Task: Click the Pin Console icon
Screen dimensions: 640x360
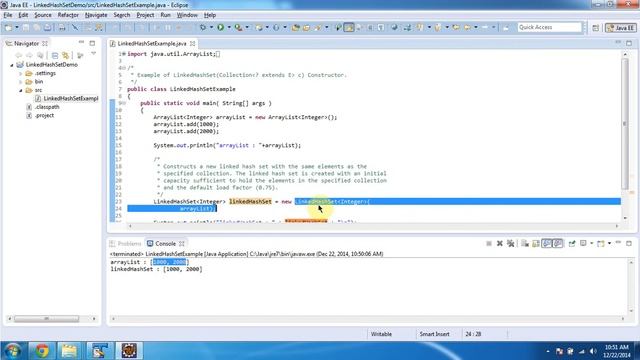Action: [x=572, y=244]
